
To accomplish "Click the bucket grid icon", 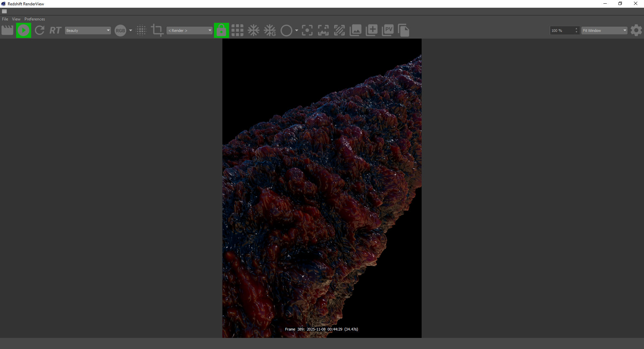I will click(x=237, y=31).
